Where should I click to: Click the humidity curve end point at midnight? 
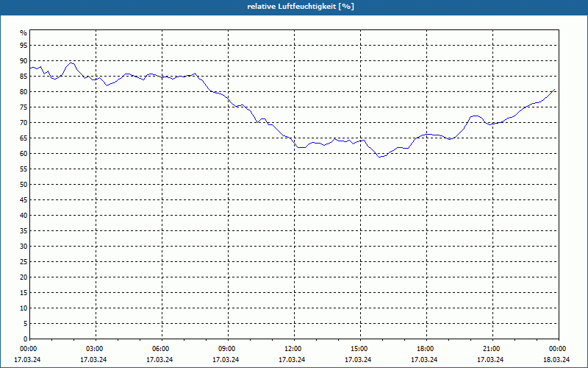(x=555, y=90)
